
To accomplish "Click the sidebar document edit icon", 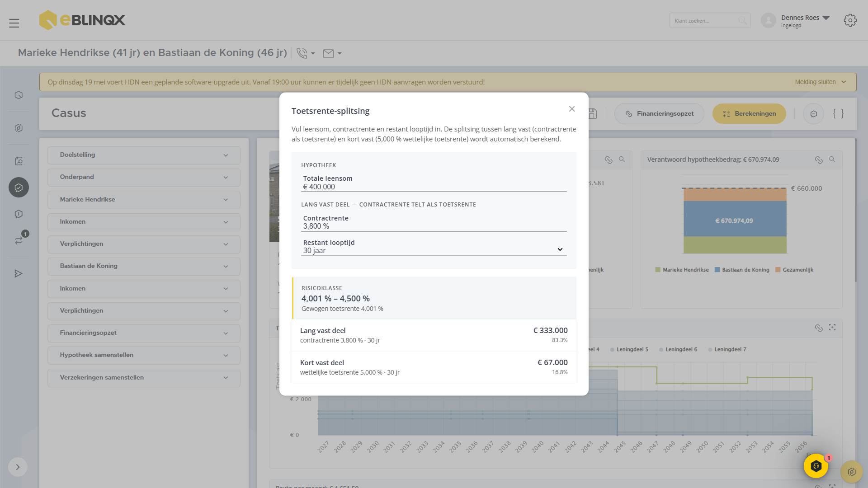I will coord(19,161).
